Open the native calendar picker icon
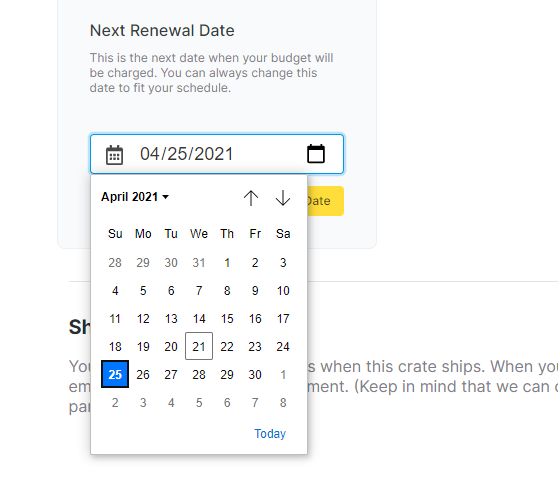The width and height of the screenshot is (558, 481). pos(316,154)
